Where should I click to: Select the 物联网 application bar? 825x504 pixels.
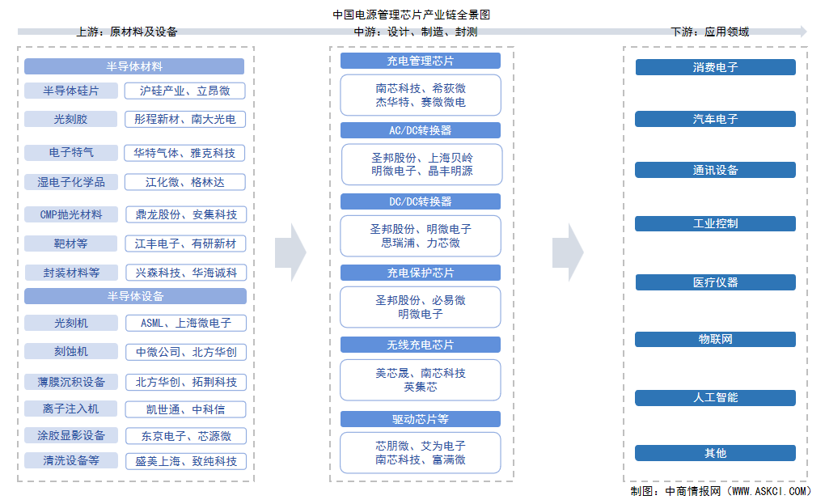[715, 339]
